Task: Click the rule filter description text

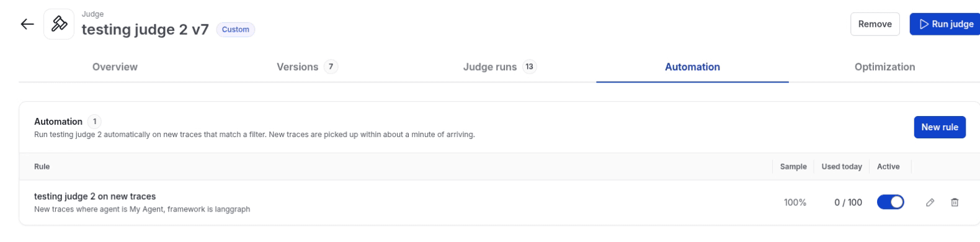Action: [x=142, y=210]
